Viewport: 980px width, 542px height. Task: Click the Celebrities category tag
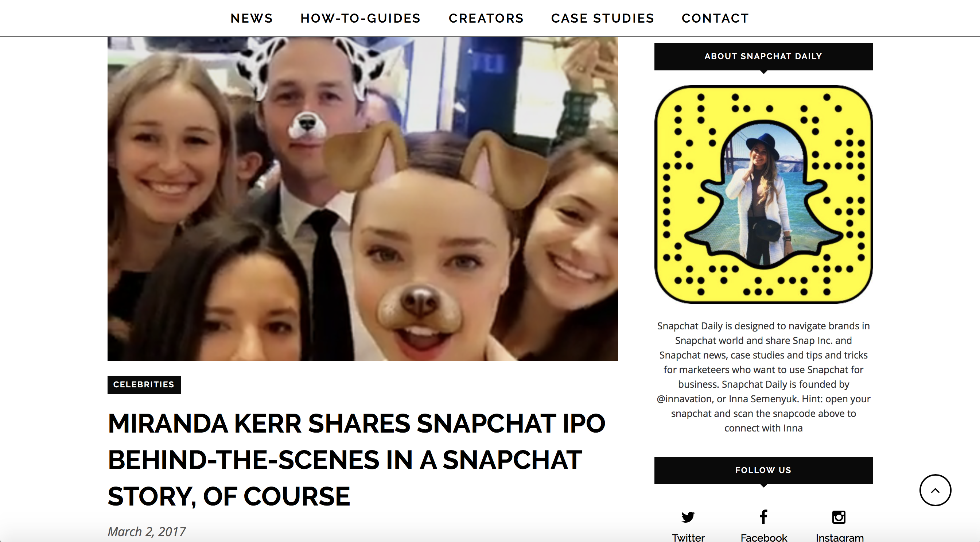tap(144, 384)
